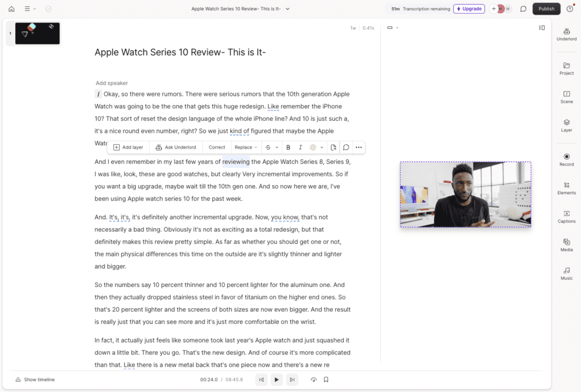Open the help question mark icon

[570, 9]
